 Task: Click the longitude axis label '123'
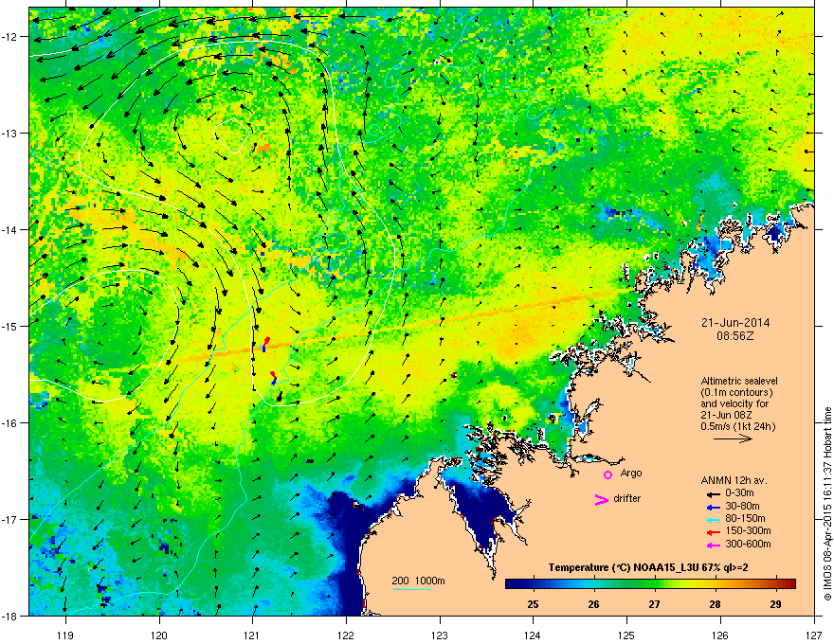click(440, 635)
